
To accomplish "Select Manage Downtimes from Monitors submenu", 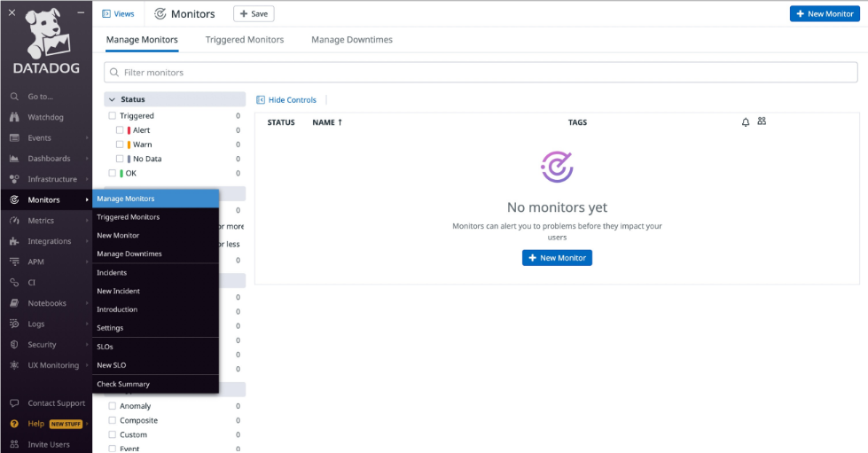I will pos(129,254).
